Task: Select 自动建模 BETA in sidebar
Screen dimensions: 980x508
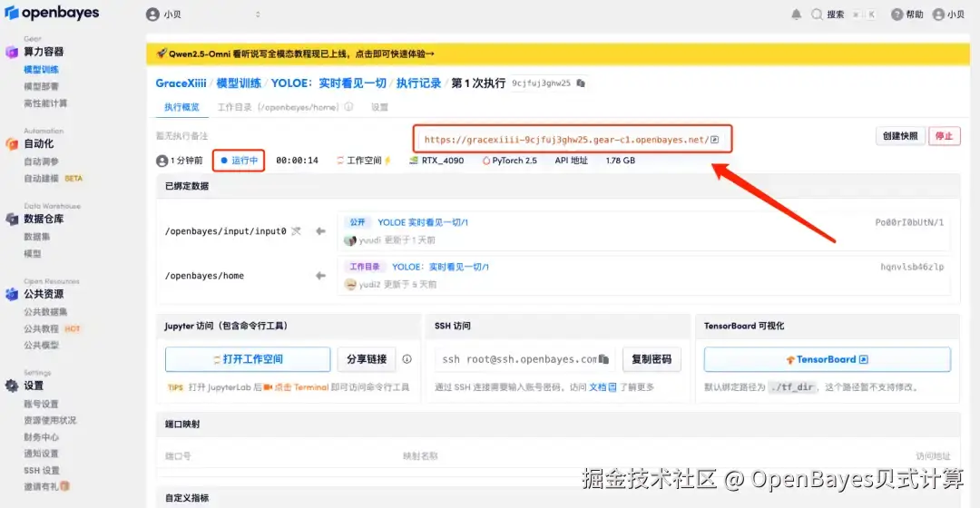Action: 54,178
